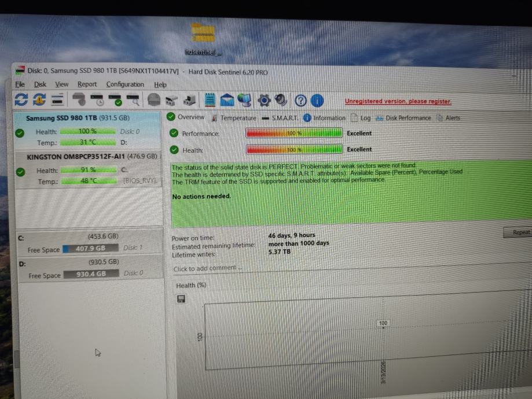Click the green check beside Kingston Health

pyautogui.click(x=20, y=172)
